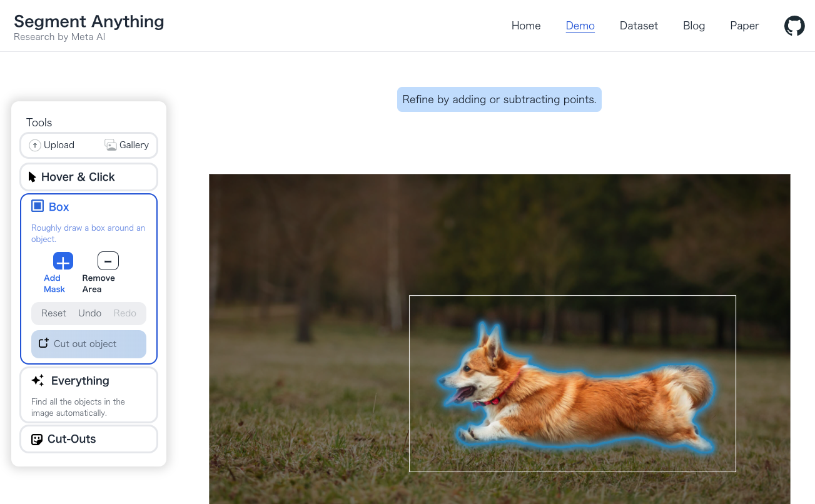This screenshot has width=815, height=504.
Task: Click the Everything sparkle icon
Action: coord(38,380)
